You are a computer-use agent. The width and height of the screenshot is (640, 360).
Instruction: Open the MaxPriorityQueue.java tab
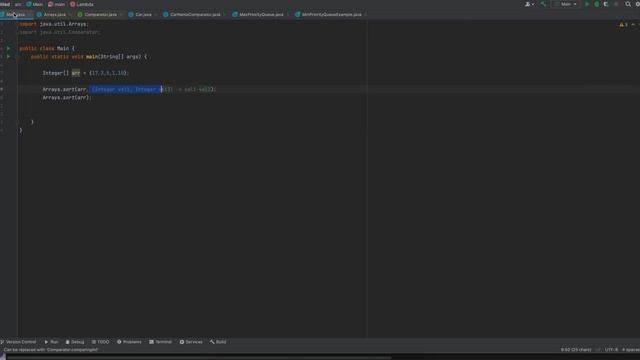(261, 14)
